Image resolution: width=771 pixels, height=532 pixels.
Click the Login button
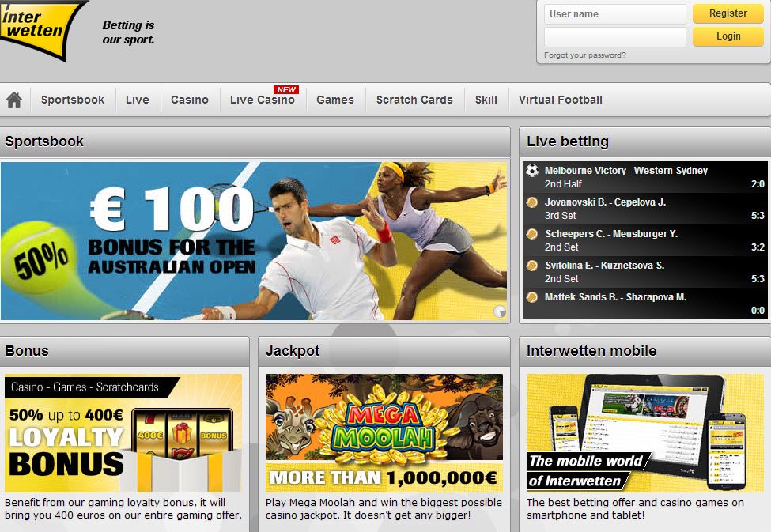tap(728, 36)
